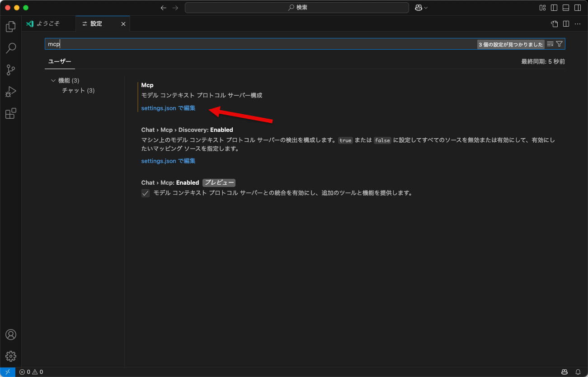Select チャット (3) in settings tree
588x377 pixels.
[78, 90]
